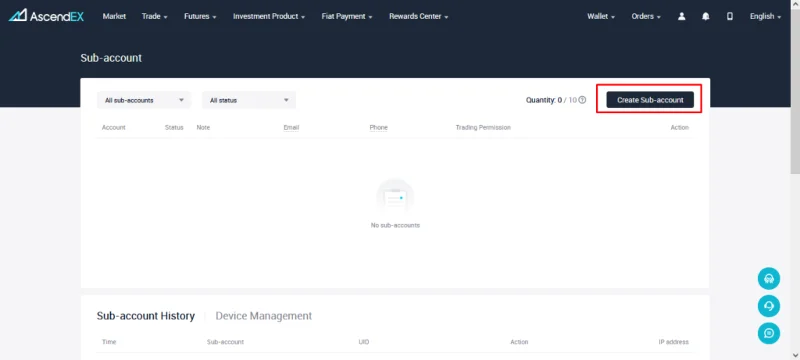Switch to the Device Management tab
The image size is (800, 360).
(264, 316)
